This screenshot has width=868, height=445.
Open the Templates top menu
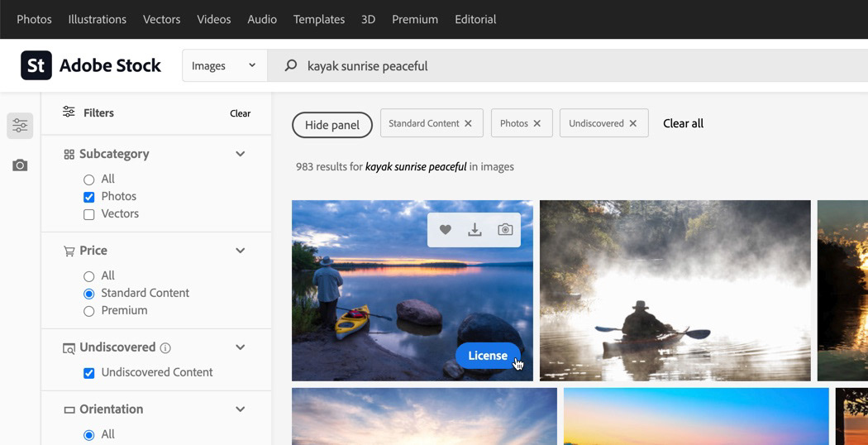[x=319, y=19]
